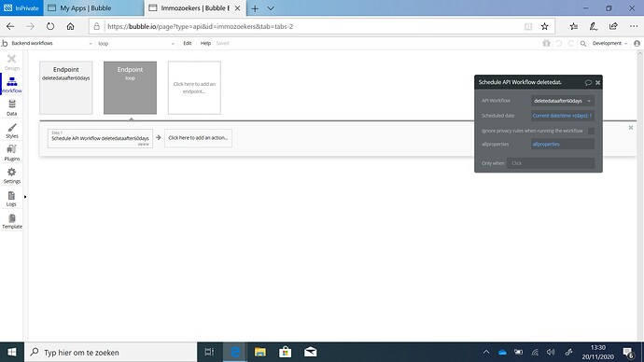
Task: Open the OneDrive cloud tray icon
Action: click(x=502, y=352)
